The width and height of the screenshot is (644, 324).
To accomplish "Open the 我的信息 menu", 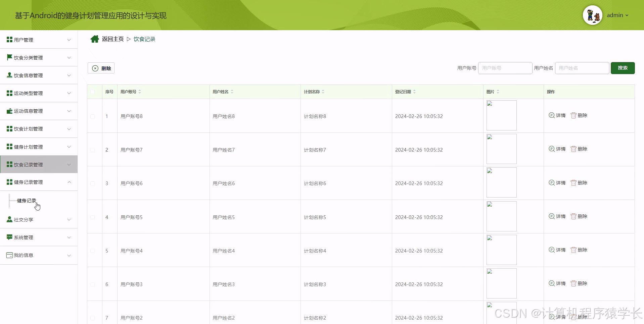I will tap(39, 255).
